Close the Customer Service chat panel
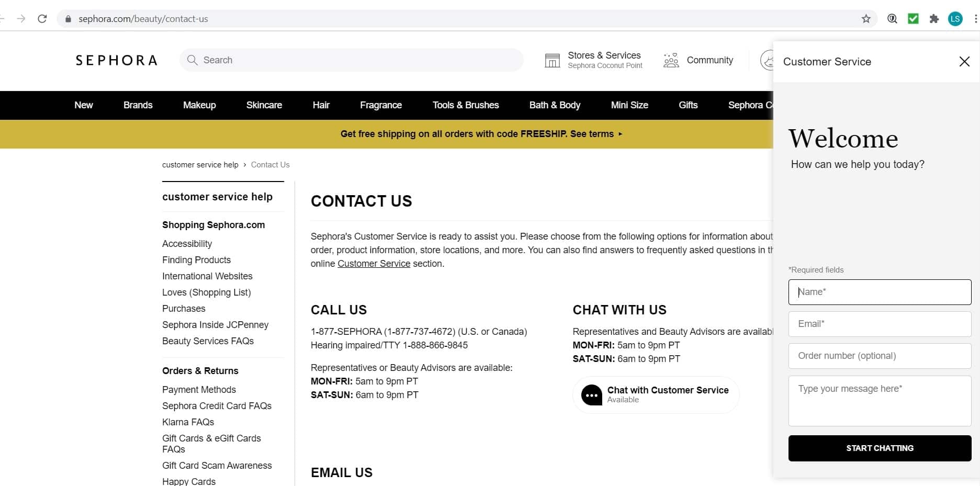Image resolution: width=980 pixels, height=486 pixels. 964,61
